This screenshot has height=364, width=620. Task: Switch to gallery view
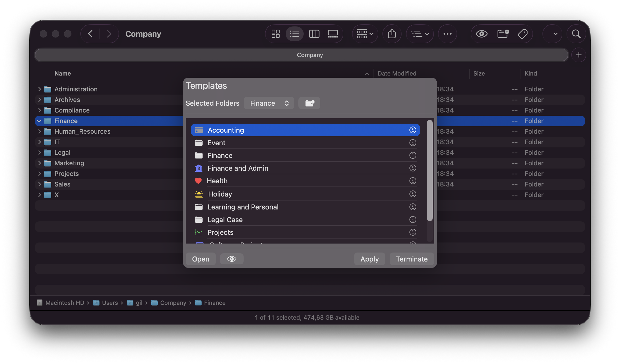tap(333, 34)
